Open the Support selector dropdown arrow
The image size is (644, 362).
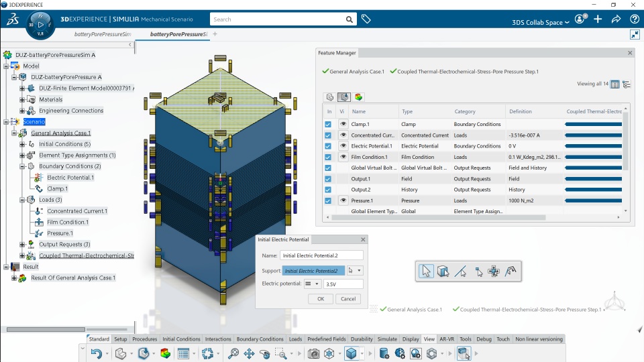(x=359, y=270)
